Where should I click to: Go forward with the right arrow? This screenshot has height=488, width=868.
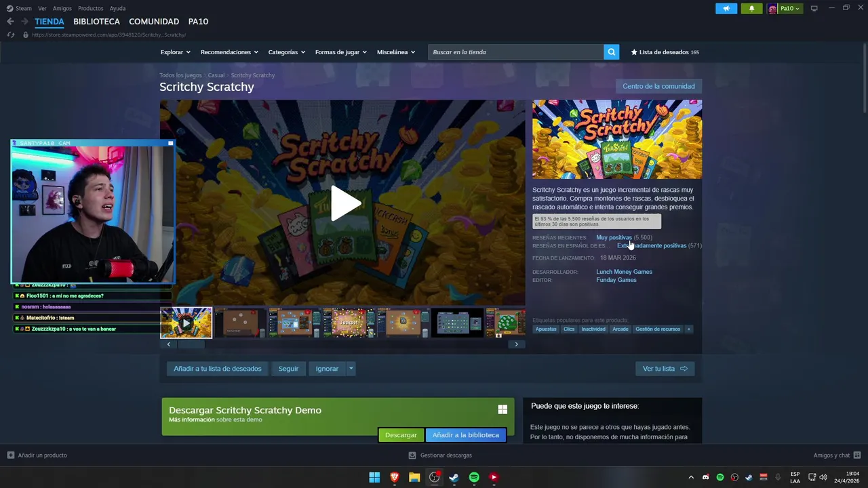point(24,22)
